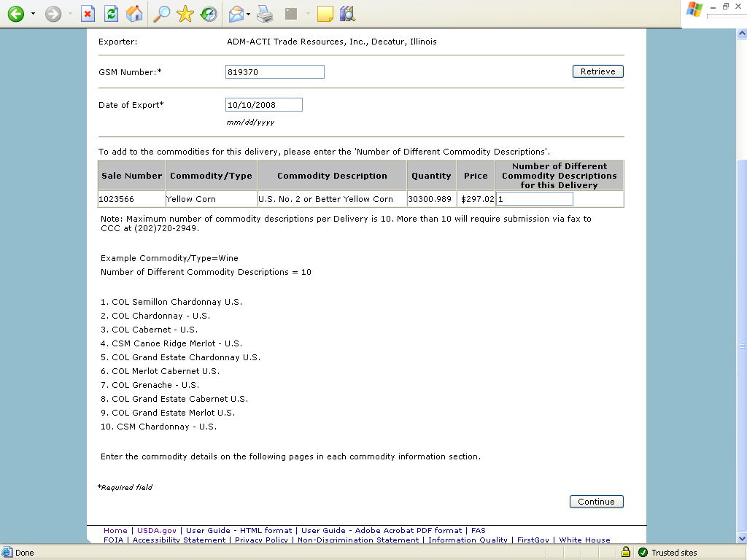This screenshot has width=747, height=560.
Task: Click list item 'COL Semillon Chardonnay U.S.'
Action: (177, 302)
